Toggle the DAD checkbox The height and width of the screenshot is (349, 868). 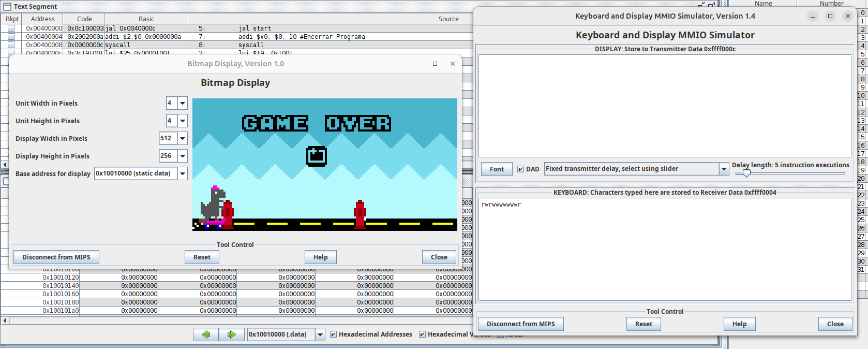coord(521,169)
